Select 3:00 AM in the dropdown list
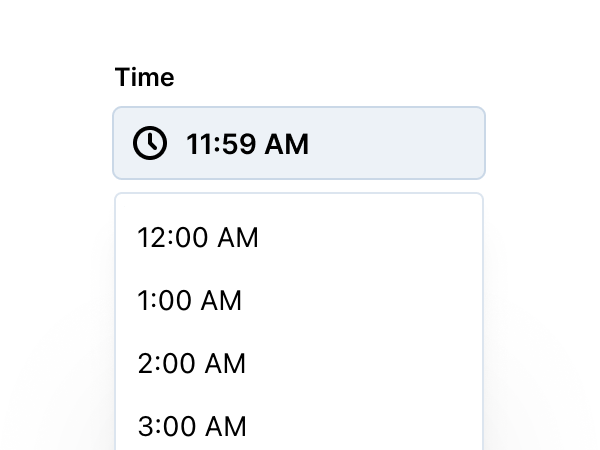The image size is (600, 450). [192, 427]
